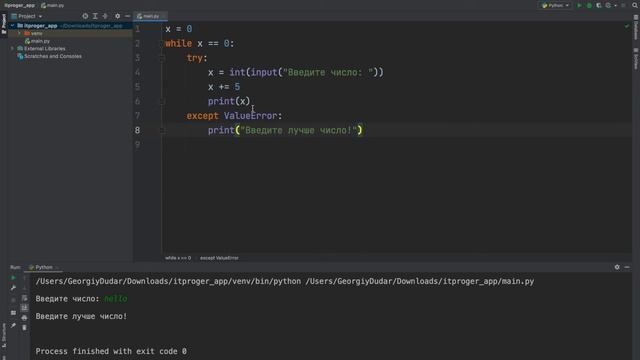Restore layout icon in Run panel
The width and height of the screenshot is (640, 360).
coord(13,313)
